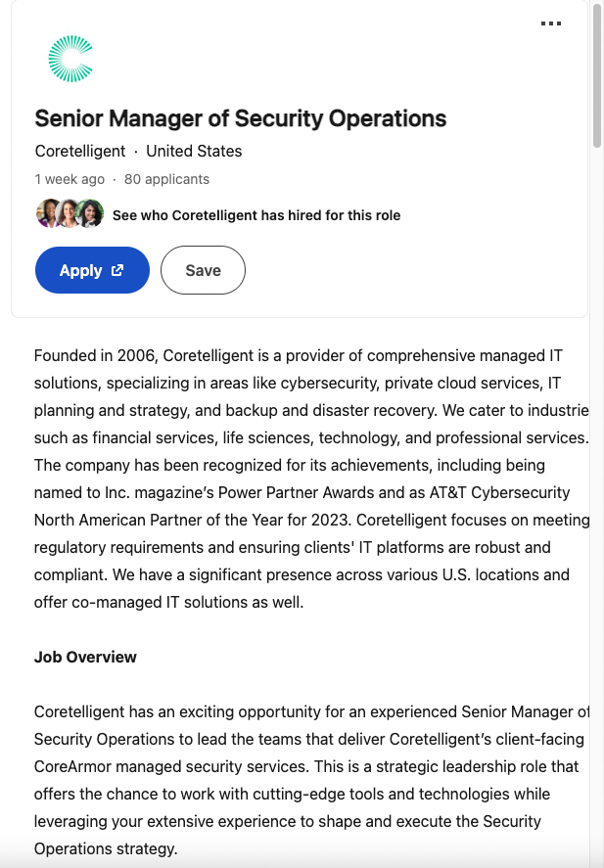Open the Senior Manager of Security Operations title
The width and height of the screenshot is (604, 868).
240,119
